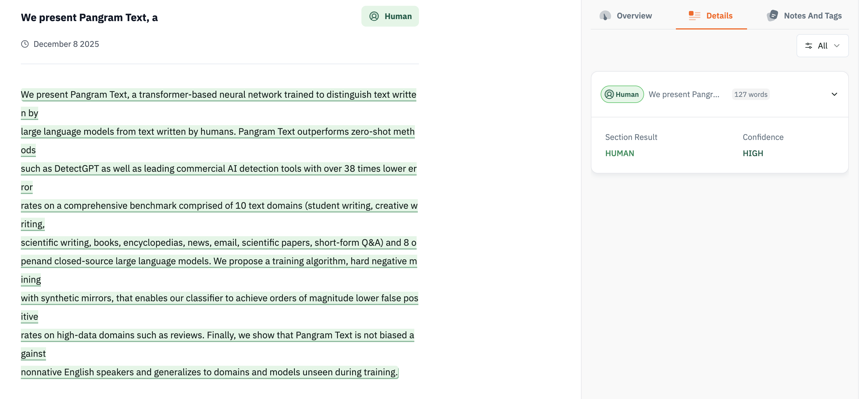This screenshot has height=399, width=868.
Task: Click the HIGH confidence value
Action: tap(753, 154)
